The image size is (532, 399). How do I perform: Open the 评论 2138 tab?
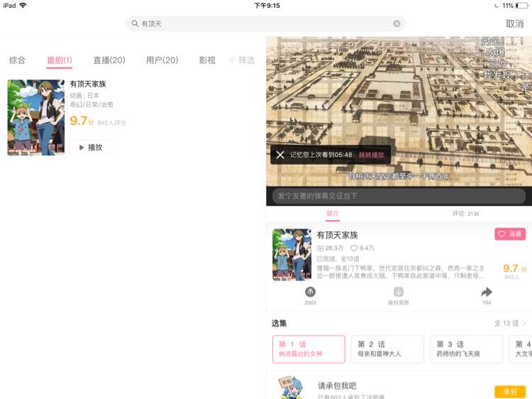465,214
